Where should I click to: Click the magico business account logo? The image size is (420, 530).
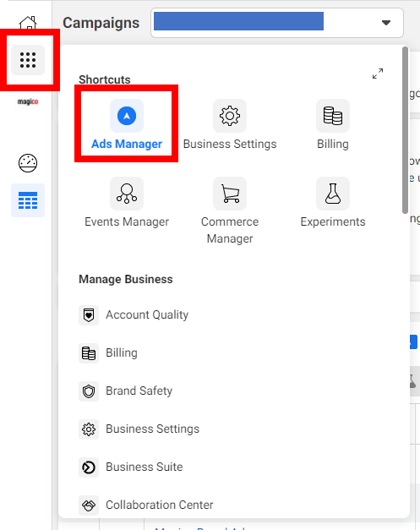[28, 101]
